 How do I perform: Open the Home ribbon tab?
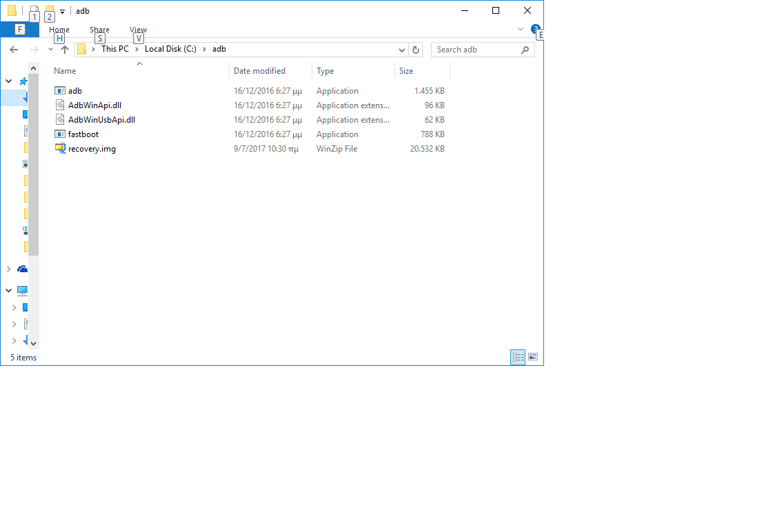(x=59, y=30)
